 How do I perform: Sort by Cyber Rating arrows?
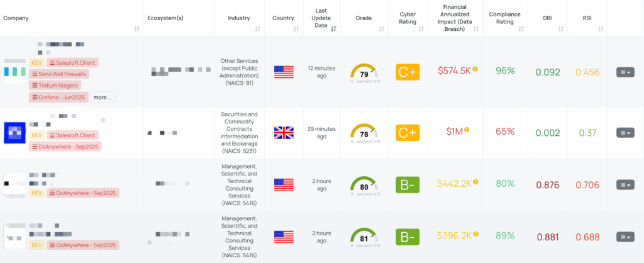coord(421,29)
